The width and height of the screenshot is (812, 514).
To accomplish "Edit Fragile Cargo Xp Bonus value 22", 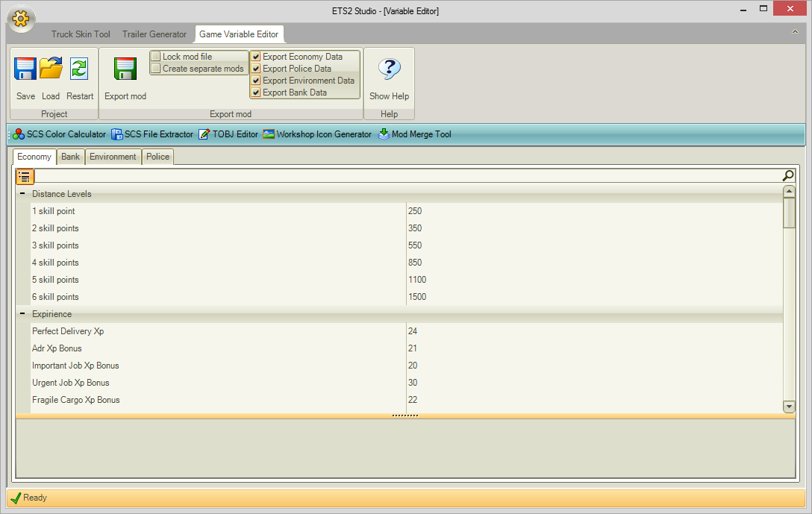I will tap(595, 400).
